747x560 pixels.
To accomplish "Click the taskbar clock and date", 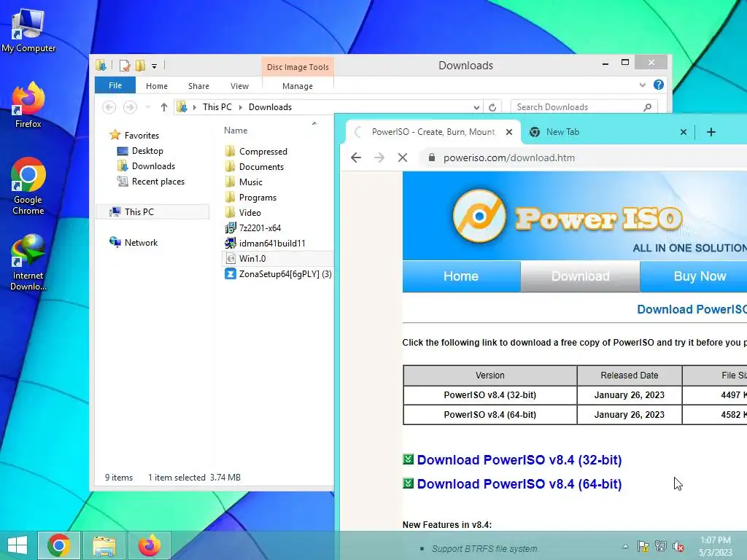I will point(716,546).
